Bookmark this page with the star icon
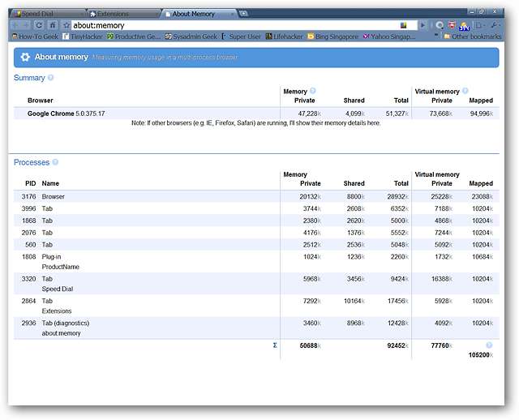 tap(66, 25)
